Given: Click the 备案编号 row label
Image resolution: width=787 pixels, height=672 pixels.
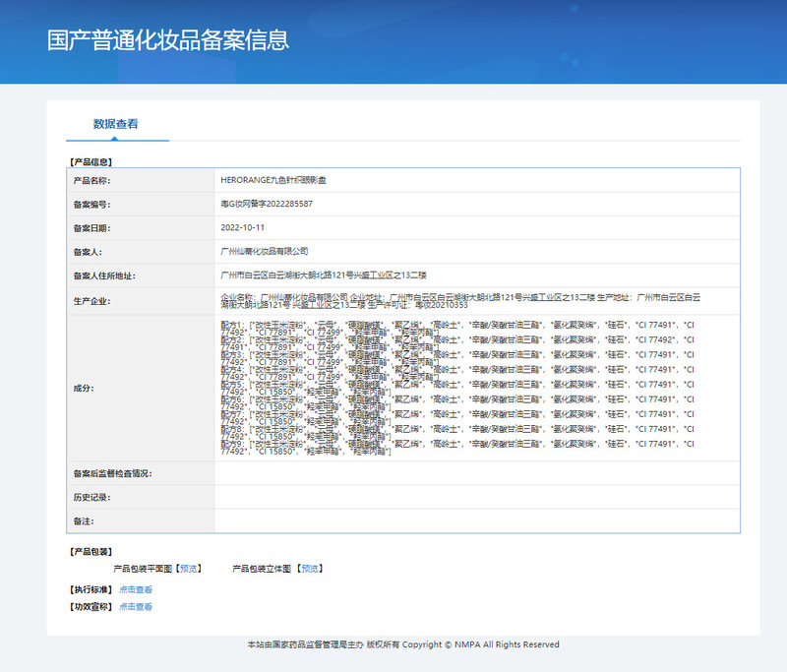Looking at the screenshot, I should pos(91,205).
